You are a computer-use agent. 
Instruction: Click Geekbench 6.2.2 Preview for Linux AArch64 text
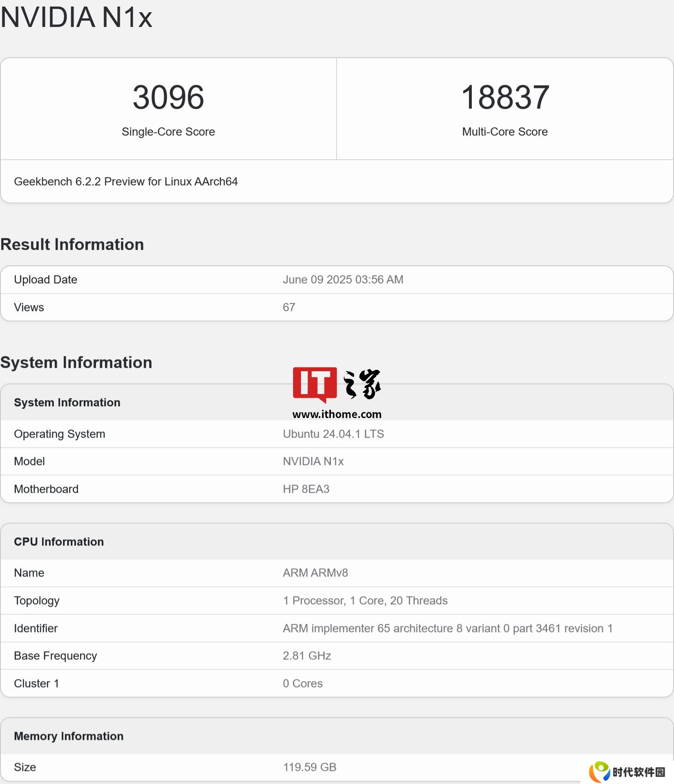126,182
